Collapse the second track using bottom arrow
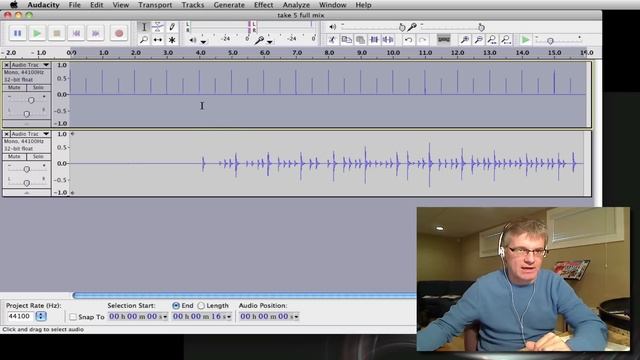 point(27,193)
